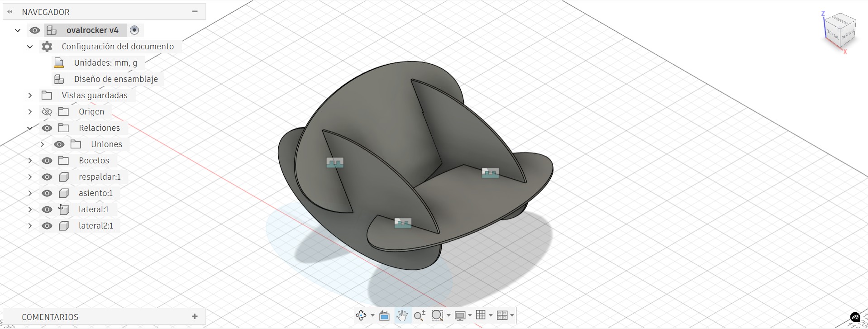Select the Pan hand tool
The height and width of the screenshot is (329, 868).
coord(402,315)
